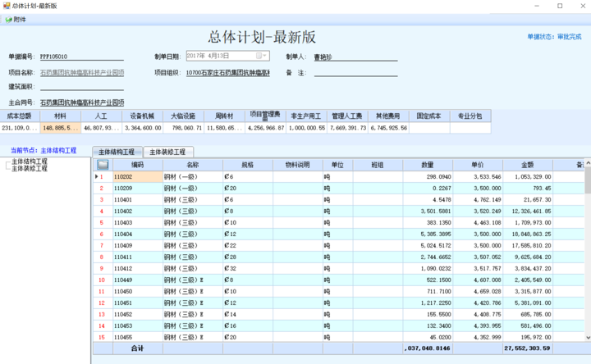Screen dimensions: 591x364
Task: Click the grid select-all icon in table header
Action: (103, 165)
